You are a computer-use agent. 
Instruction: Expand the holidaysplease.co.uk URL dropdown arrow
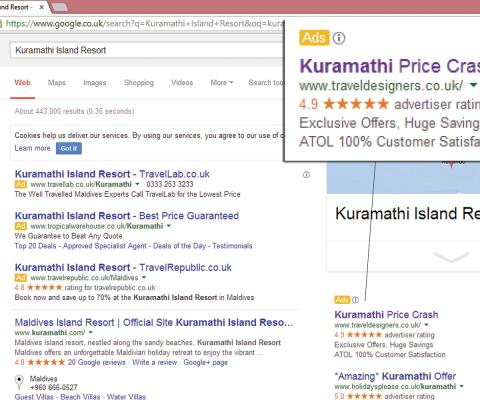tap(461, 386)
